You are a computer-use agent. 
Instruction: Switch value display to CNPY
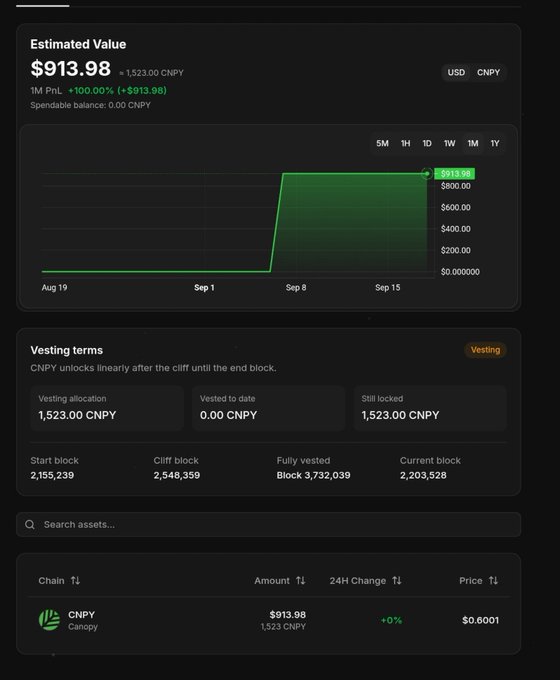click(488, 72)
